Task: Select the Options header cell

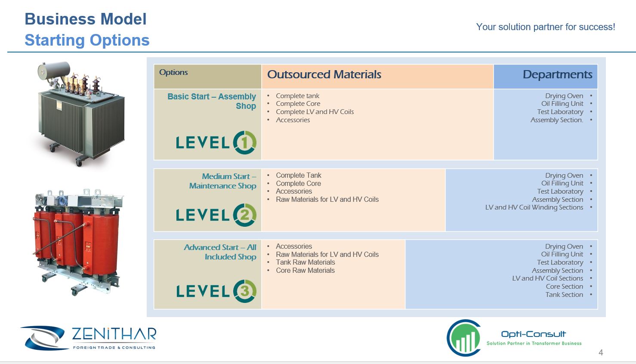Action: [x=208, y=76]
